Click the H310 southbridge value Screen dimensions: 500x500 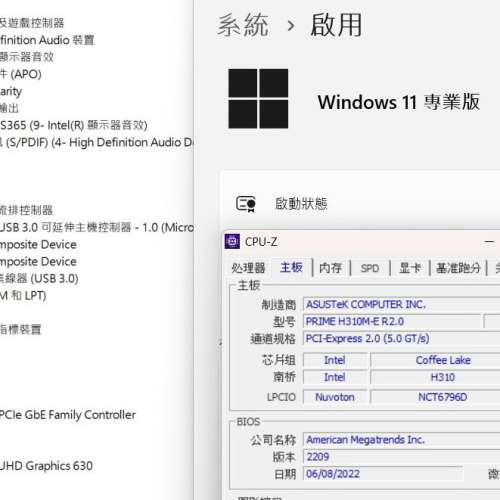tap(435, 377)
